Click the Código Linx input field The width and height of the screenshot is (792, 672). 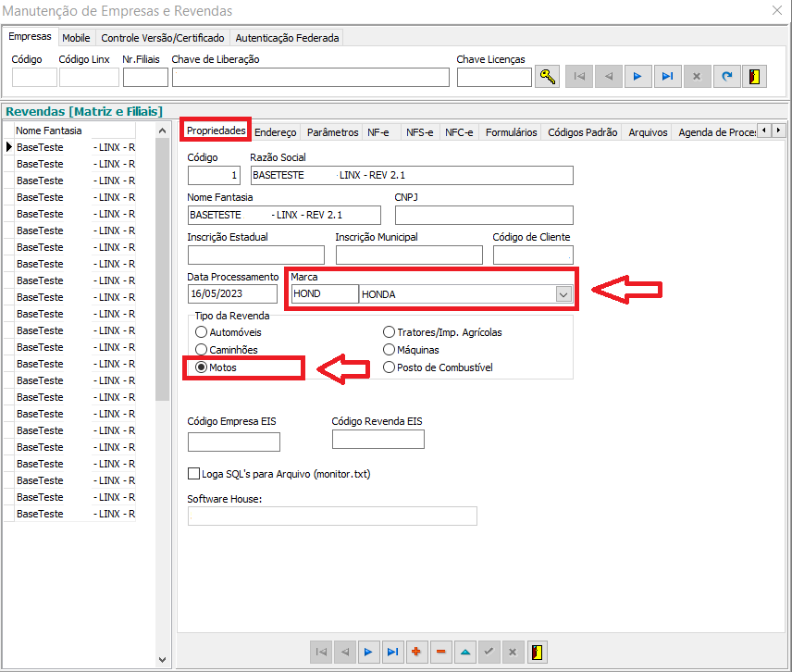[x=89, y=78]
